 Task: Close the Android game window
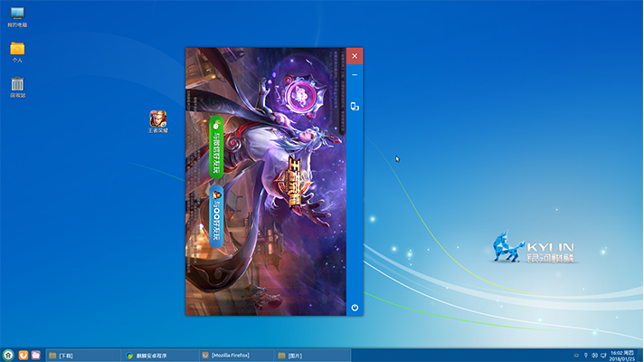[x=355, y=55]
